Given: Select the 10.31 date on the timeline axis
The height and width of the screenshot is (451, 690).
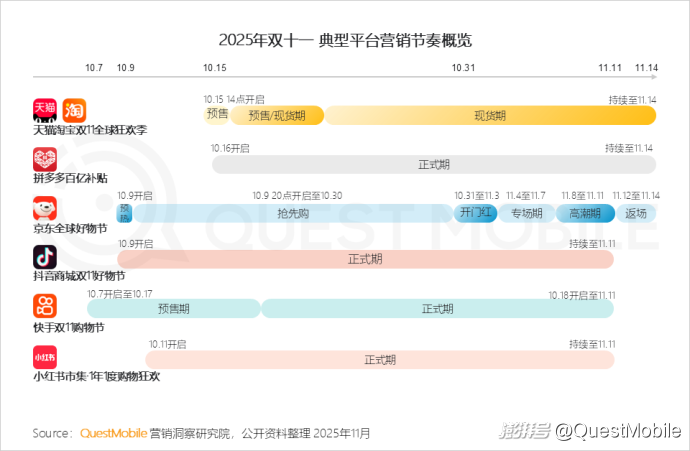Looking at the screenshot, I should (x=463, y=67).
